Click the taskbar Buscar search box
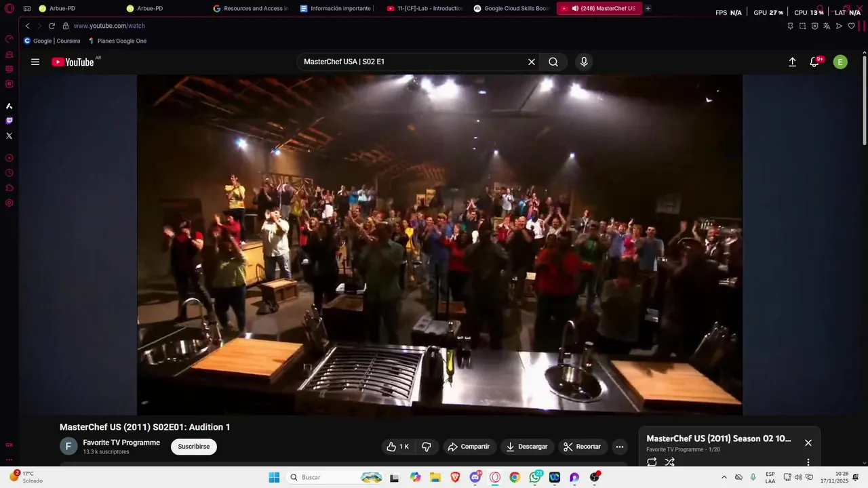868x488 pixels. (x=336, y=477)
